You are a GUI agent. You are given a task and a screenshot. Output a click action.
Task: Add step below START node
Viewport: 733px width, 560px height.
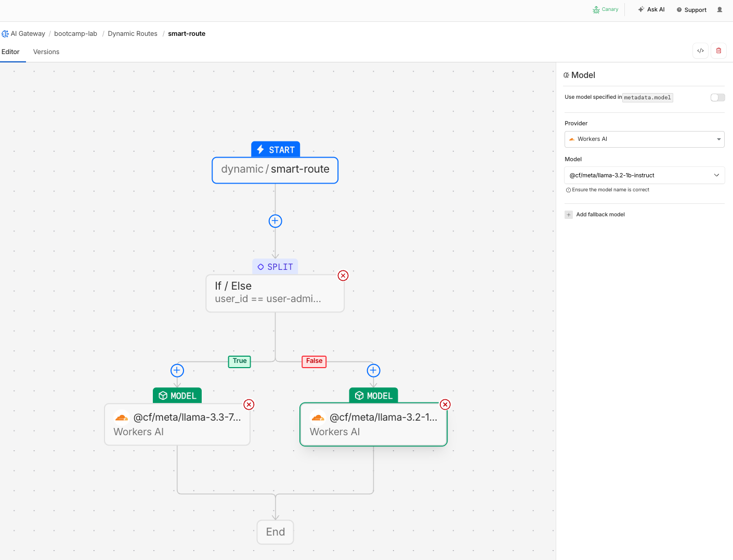275,221
